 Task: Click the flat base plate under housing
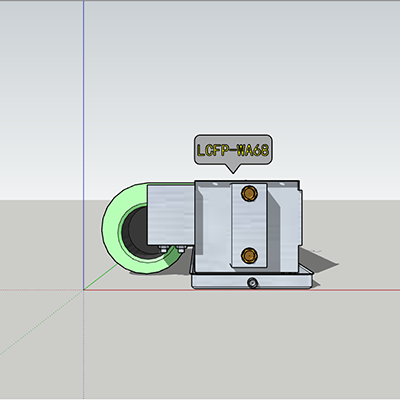coord(252,281)
